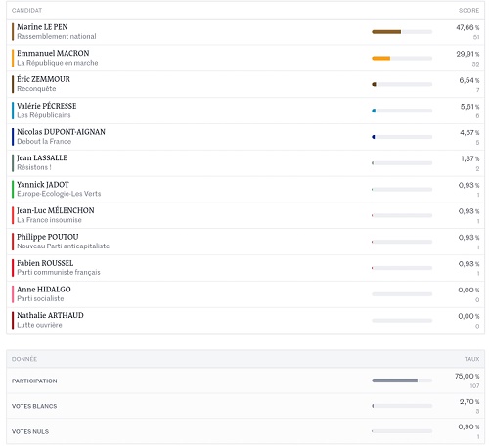The image size is (489, 448).
Task: Click Emmanuel MACRON's orange score bar
Action: [380, 59]
